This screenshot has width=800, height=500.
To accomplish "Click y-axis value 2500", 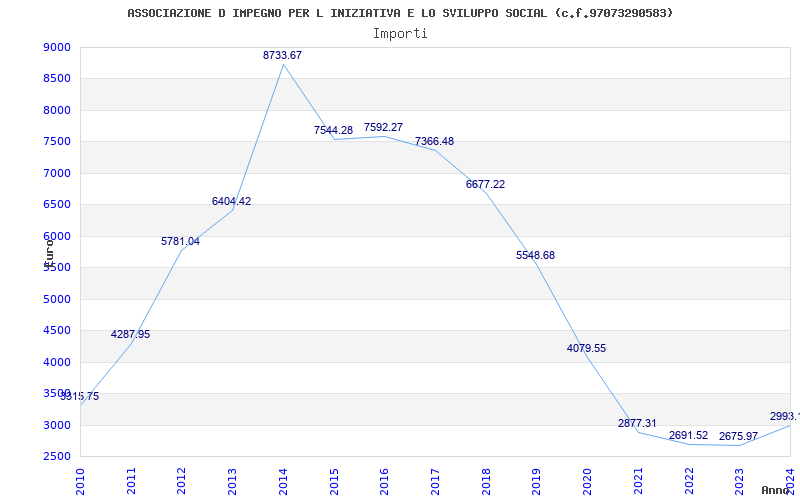I will click(57, 457).
